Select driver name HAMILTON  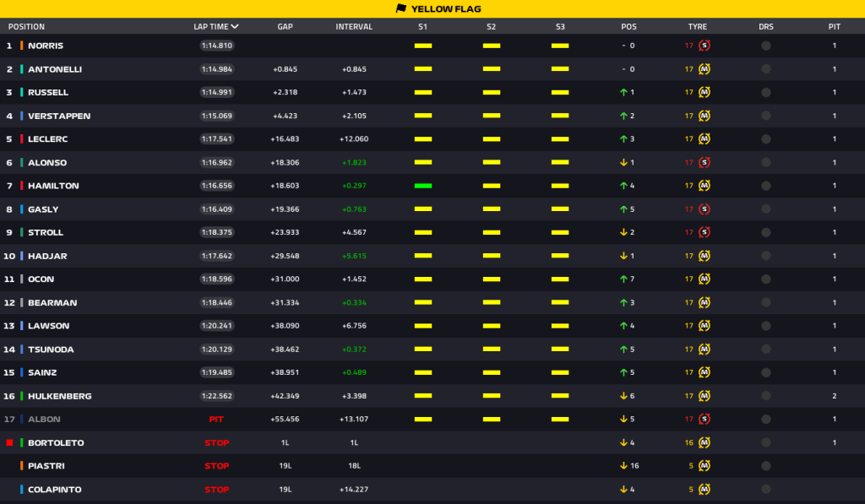53,186
